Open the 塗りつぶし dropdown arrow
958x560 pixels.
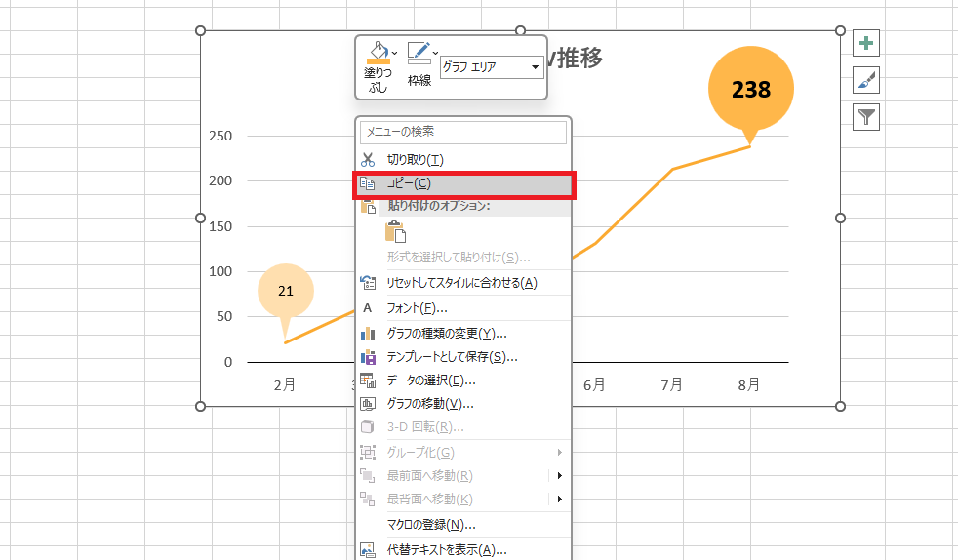(x=394, y=52)
